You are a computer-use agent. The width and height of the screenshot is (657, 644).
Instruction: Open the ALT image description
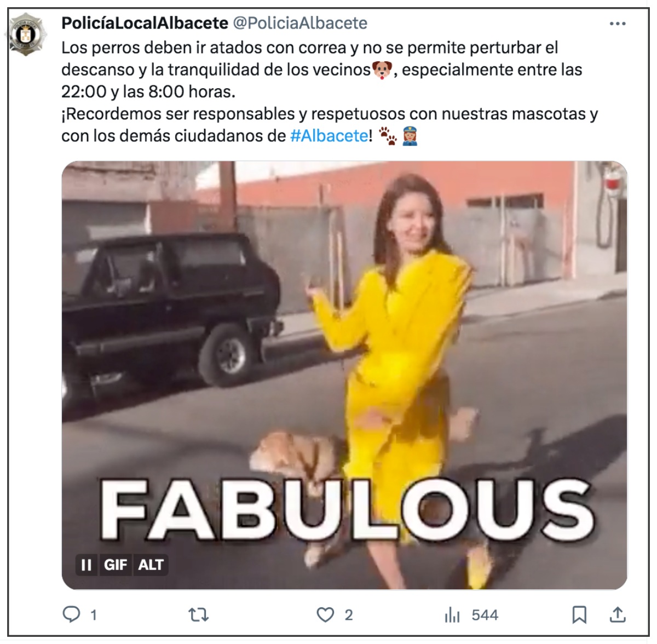151,565
